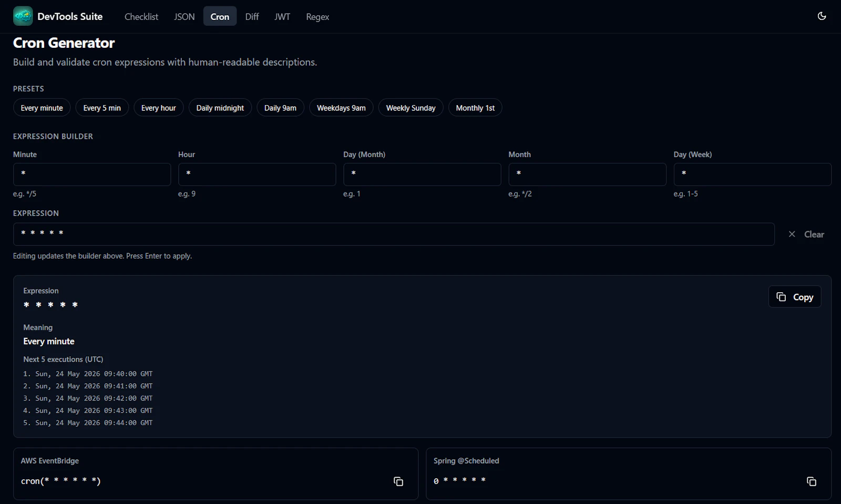Click the Month input field
The image size is (841, 504).
[x=587, y=174]
